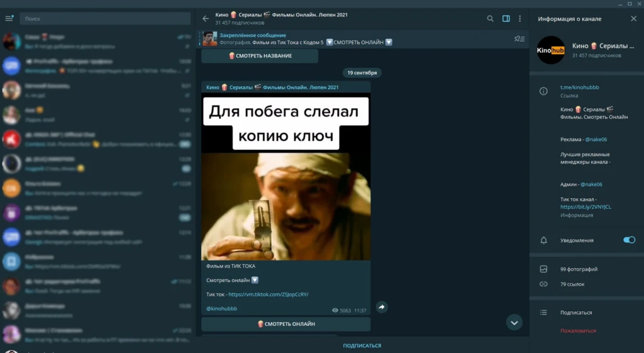Click the 19 сентября date badge
The height and width of the screenshot is (353, 644).
coord(362,73)
